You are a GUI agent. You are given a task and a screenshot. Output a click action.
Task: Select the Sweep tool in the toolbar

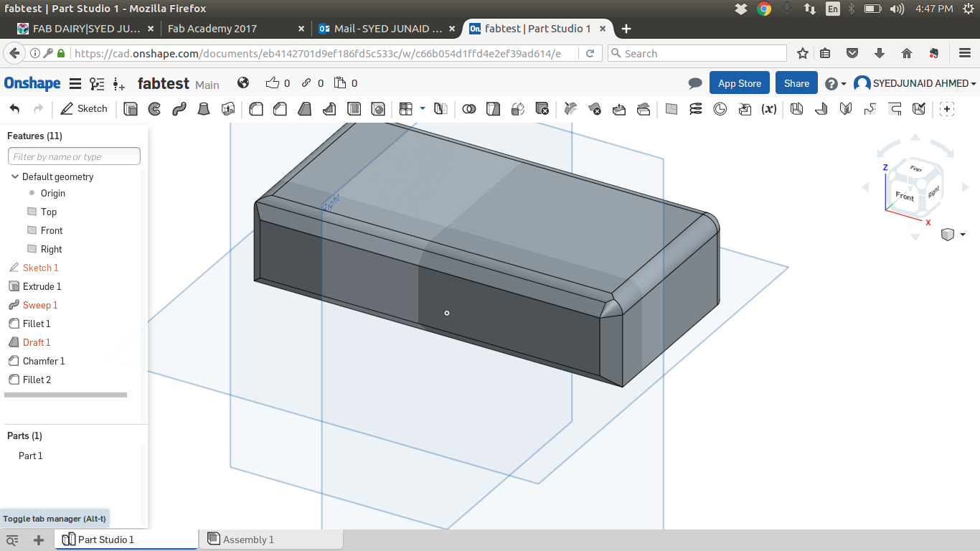[179, 109]
